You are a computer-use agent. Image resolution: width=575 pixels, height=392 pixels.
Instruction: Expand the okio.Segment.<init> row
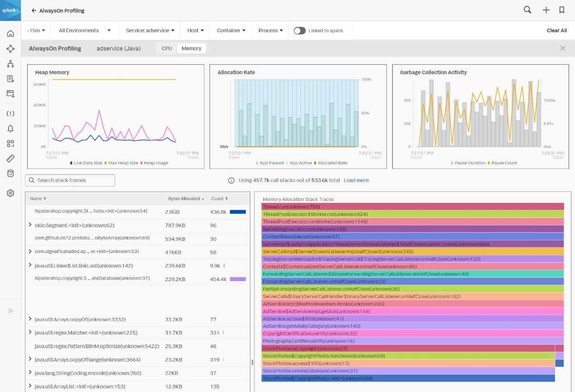click(30, 225)
